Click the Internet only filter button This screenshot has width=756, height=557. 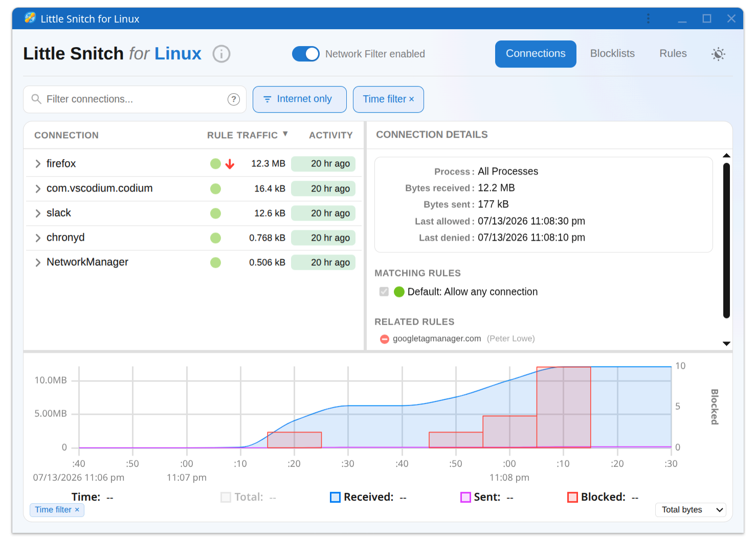(300, 99)
